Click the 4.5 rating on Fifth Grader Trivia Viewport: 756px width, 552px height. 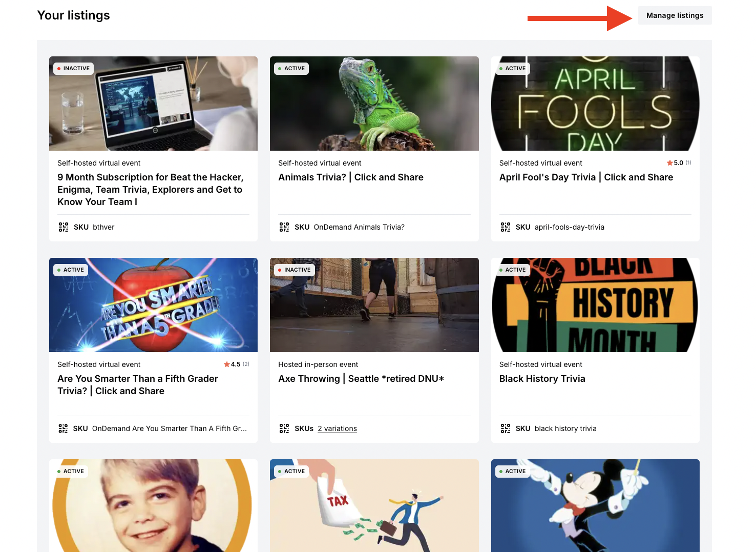pyautogui.click(x=236, y=364)
